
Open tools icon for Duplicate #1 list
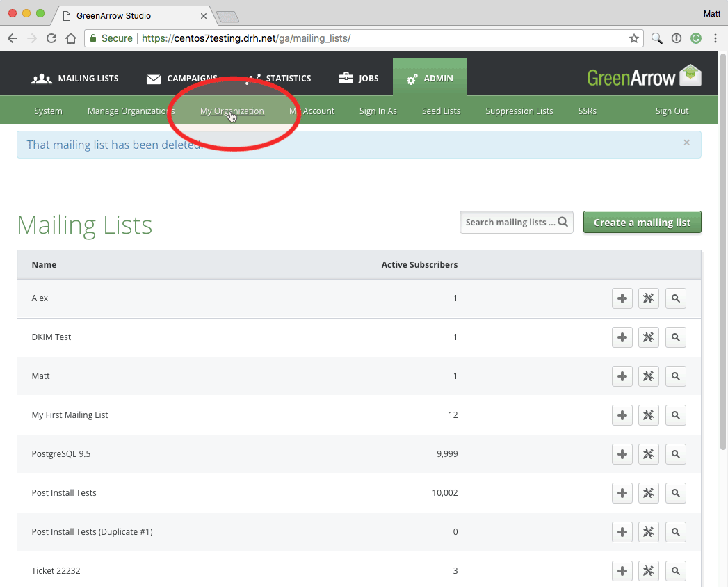pyautogui.click(x=649, y=532)
